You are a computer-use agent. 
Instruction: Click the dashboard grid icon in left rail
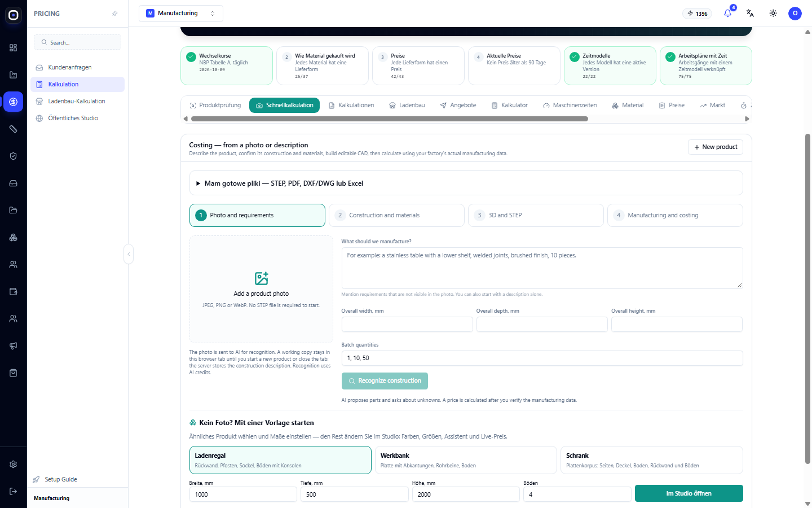coord(14,48)
